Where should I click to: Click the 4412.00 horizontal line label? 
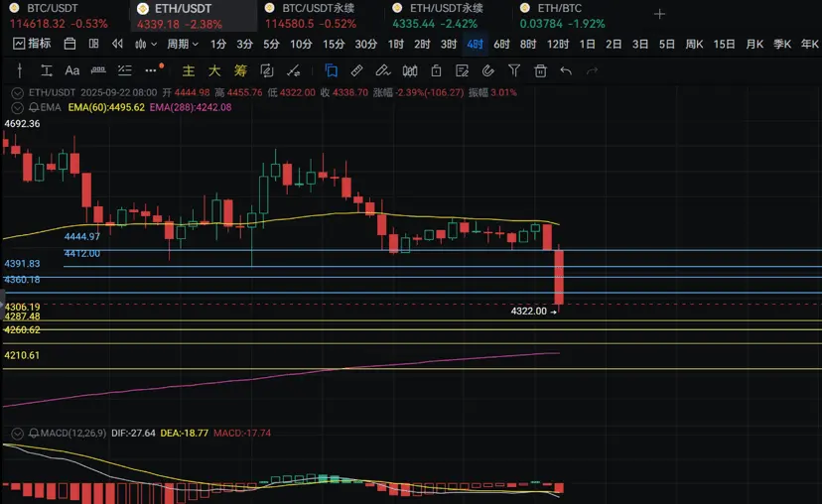click(81, 254)
